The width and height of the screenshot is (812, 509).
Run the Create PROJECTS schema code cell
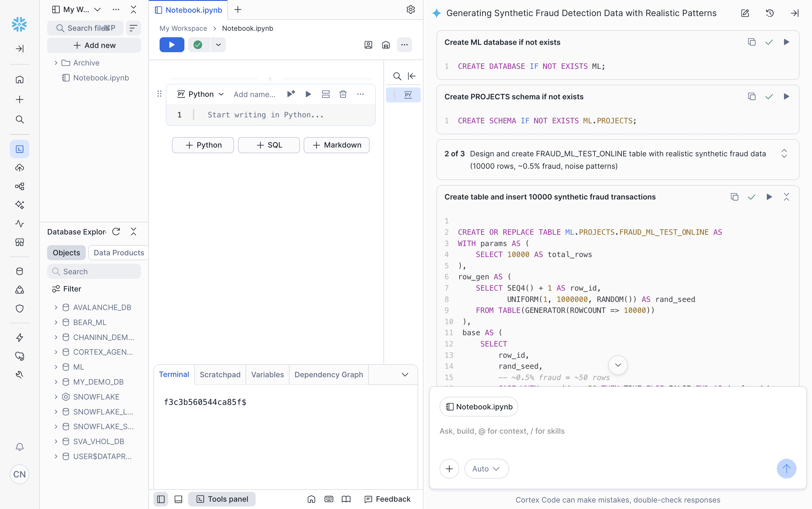[x=786, y=96]
